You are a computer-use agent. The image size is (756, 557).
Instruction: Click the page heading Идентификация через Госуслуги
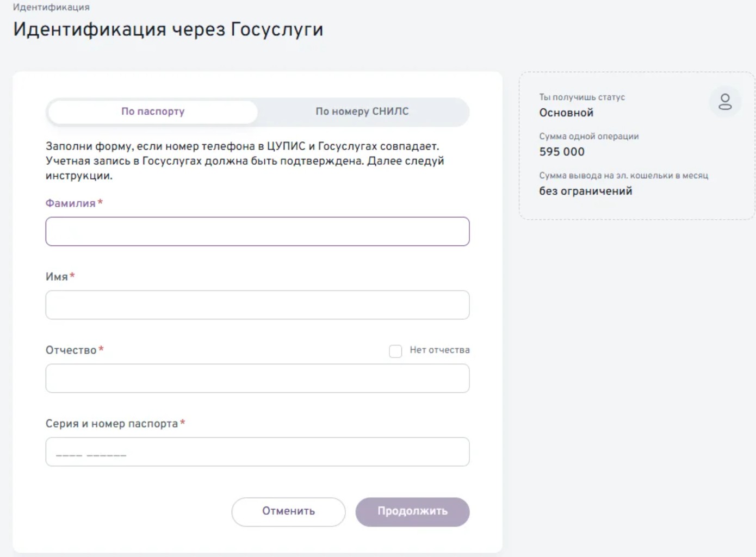click(x=169, y=28)
